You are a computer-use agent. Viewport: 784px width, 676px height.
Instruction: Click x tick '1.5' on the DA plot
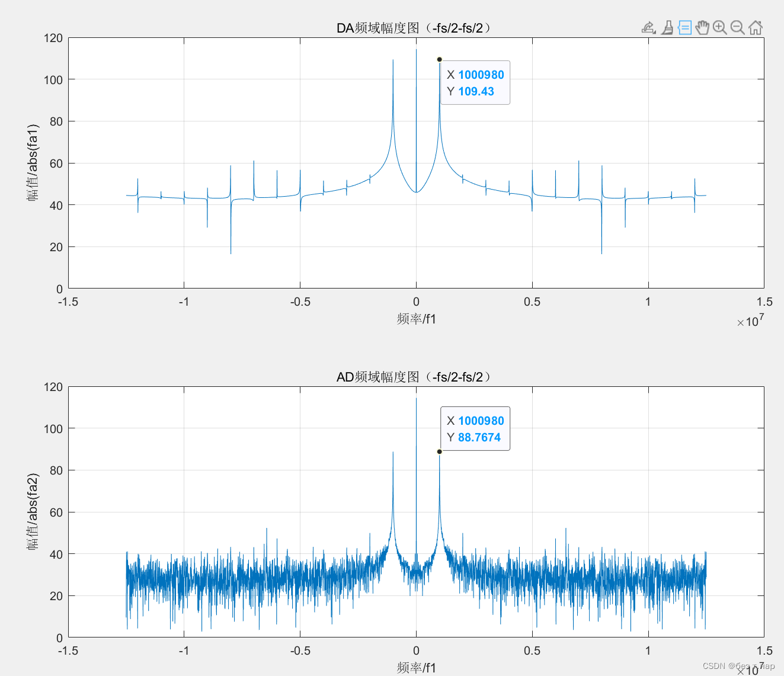tap(764, 302)
